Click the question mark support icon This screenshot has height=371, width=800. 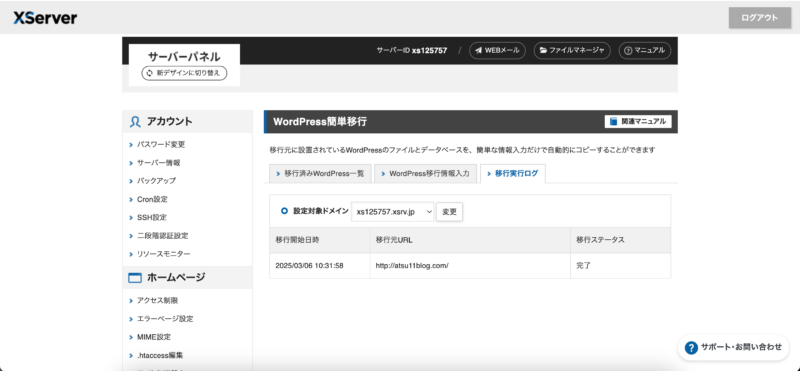[x=691, y=348]
